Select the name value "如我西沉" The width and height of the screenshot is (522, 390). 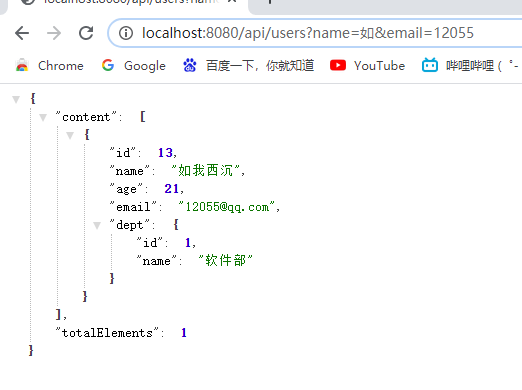(205, 170)
